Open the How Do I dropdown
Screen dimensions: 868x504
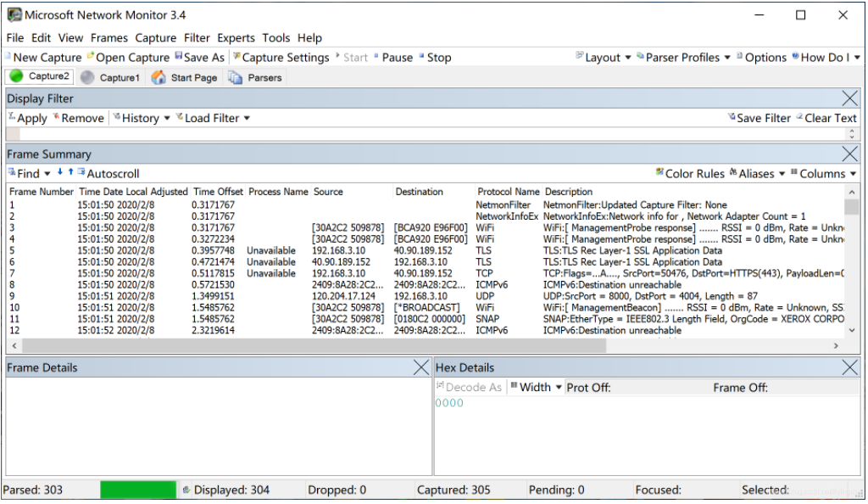coord(826,58)
